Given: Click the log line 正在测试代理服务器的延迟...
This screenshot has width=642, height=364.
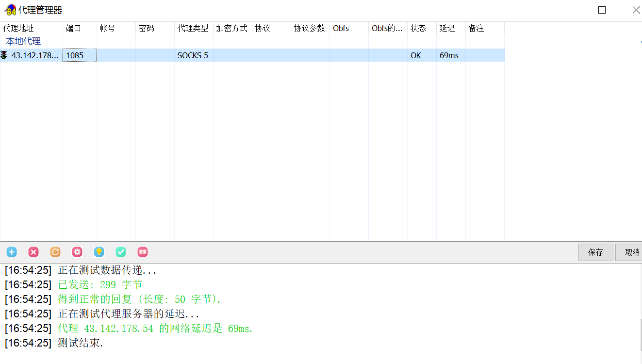Looking at the screenshot, I should coord(129,314).
